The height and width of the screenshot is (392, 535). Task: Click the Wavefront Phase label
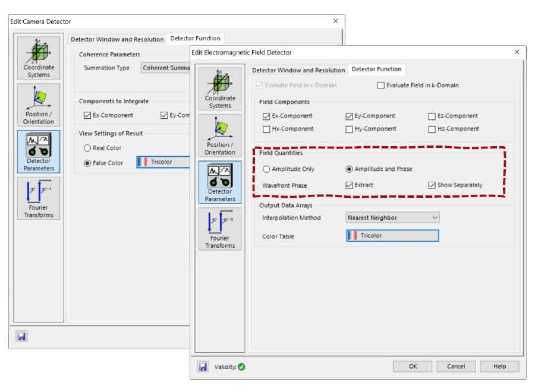[x=285, y=185]
